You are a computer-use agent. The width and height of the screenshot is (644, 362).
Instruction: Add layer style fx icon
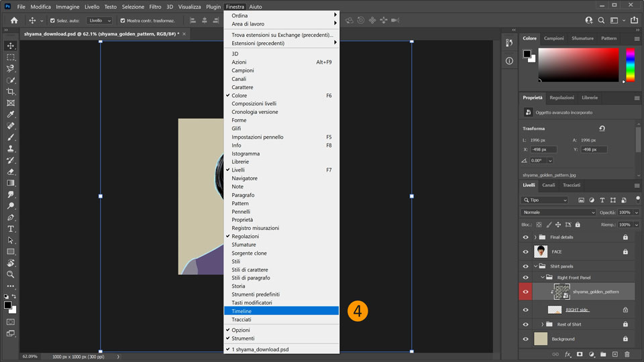pyautogui.click(x=568, y=354)
